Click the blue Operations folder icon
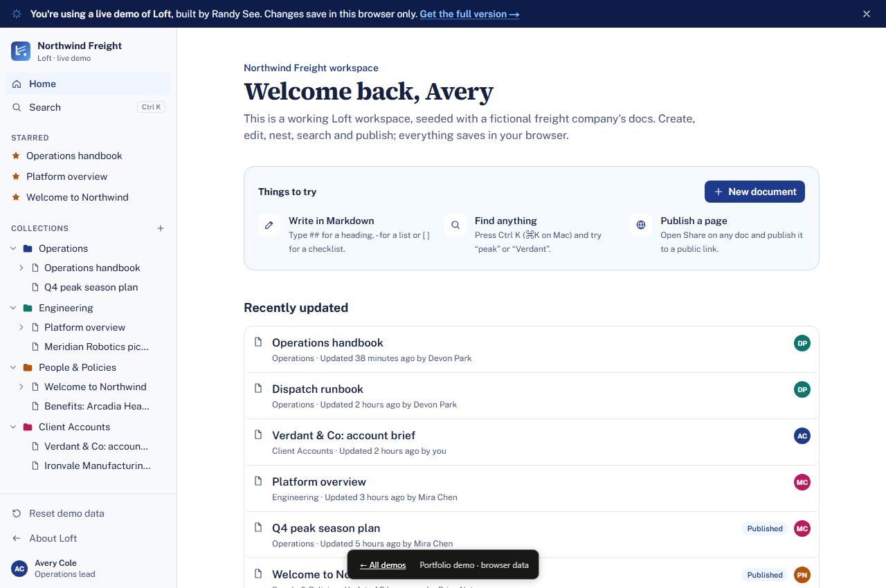Image resolution: width=886 pixels, height=588 pixels. coord(28,248)
